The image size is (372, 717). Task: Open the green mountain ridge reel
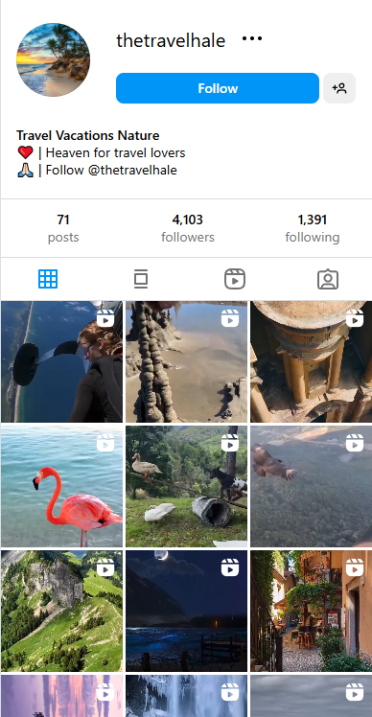coord(62,611)
